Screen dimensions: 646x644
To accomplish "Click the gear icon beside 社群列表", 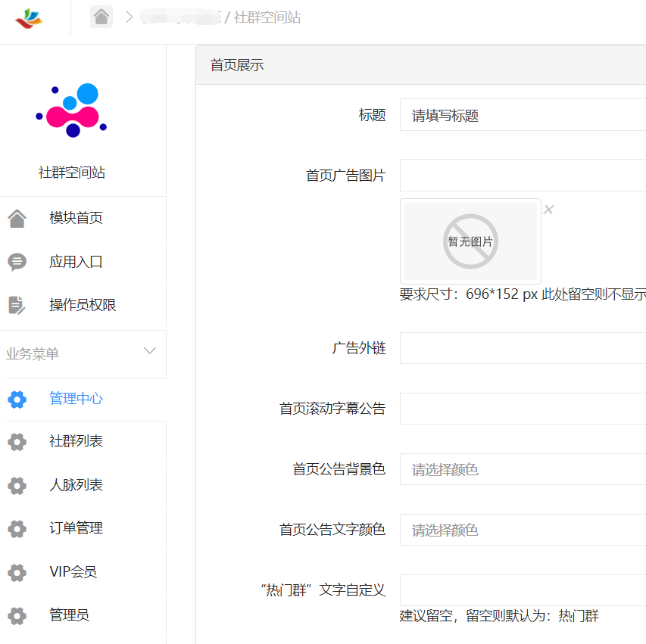I will tap(17, 442).
